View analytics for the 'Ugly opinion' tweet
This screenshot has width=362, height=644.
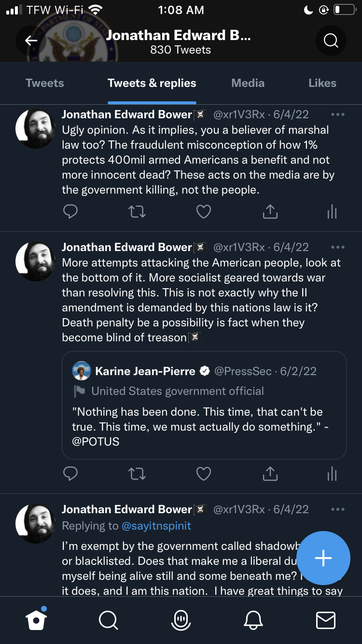pyautogui.click(x=332, y=211)
